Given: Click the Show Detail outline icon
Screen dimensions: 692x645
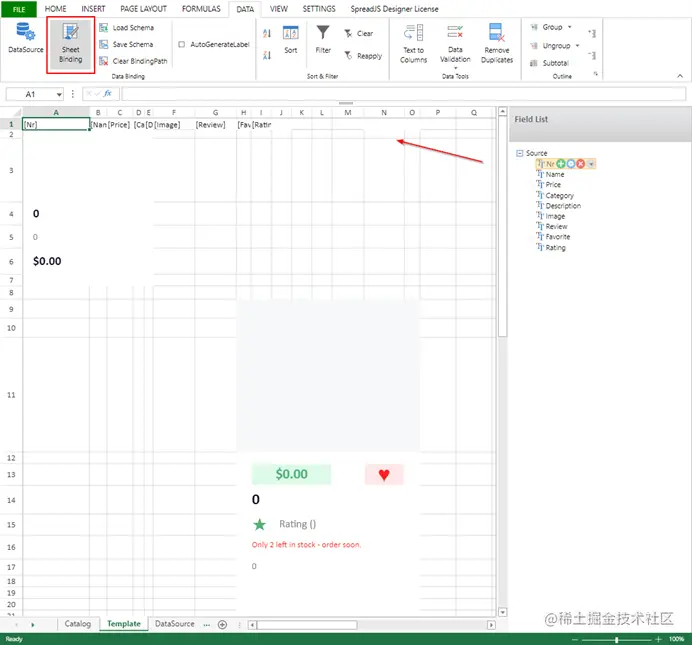Looking at the screenshot, I should pyautogui.click(x=592, y=34).
